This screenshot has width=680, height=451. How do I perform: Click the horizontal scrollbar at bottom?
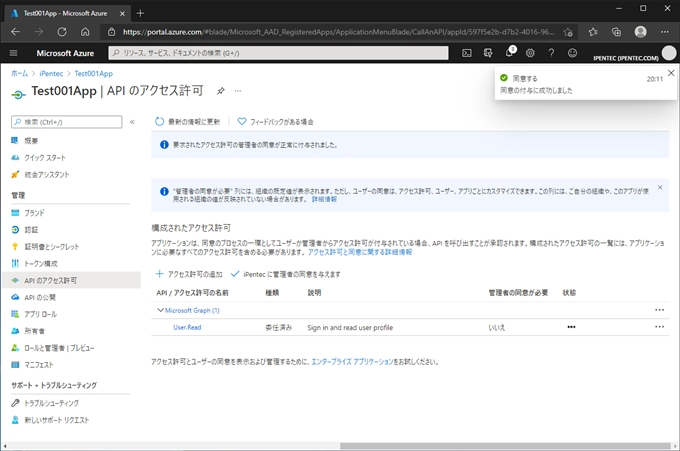505,446
